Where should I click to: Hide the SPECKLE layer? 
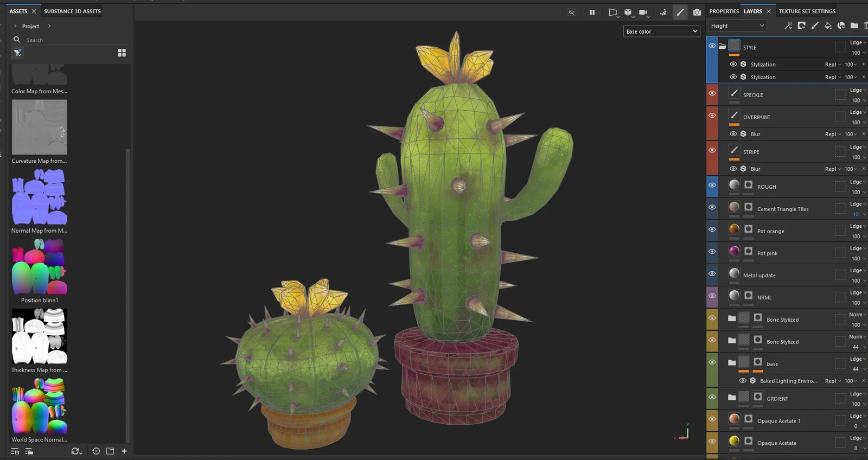coord(712,93)
